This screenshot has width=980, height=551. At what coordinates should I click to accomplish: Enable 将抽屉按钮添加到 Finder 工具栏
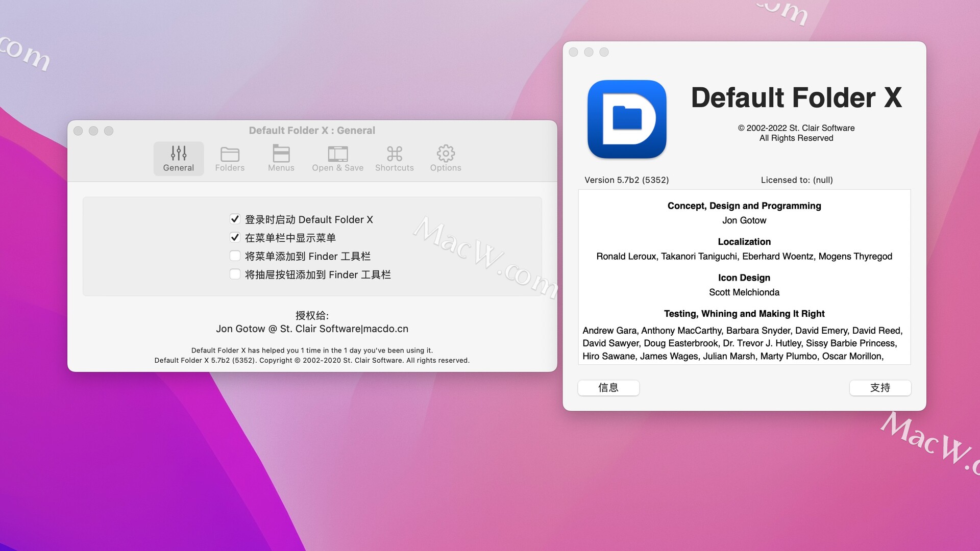[x=235, y=274]
